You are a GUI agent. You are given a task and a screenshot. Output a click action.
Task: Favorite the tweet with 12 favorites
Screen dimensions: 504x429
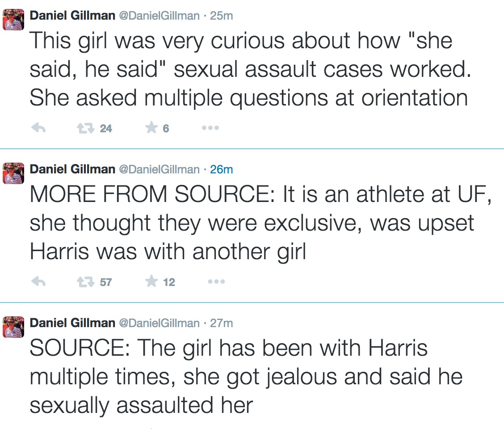(151, 282)
